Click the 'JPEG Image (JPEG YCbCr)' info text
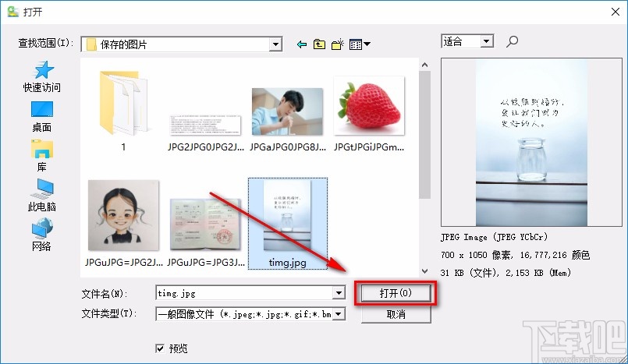This screenshot has width=628, height=364. 494,237
